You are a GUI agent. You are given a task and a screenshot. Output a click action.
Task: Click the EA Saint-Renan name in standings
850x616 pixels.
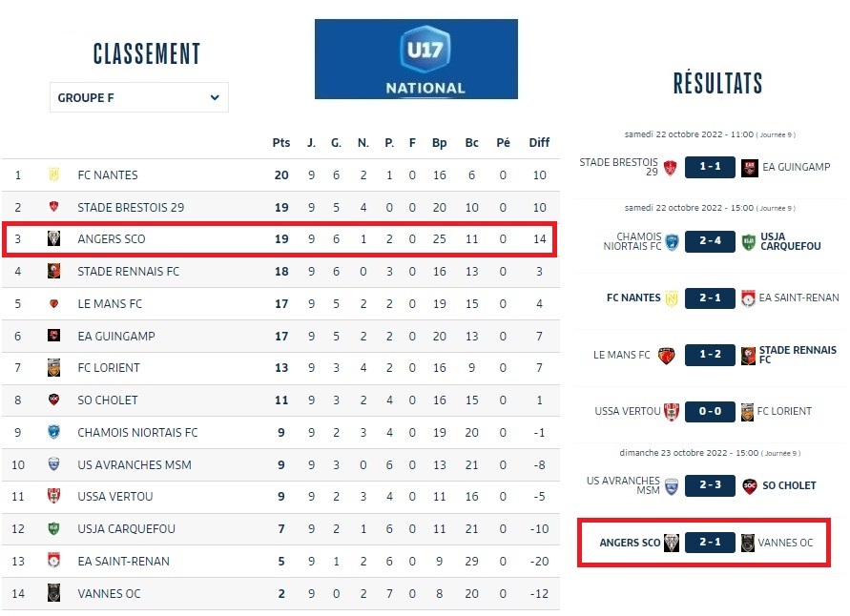(x=123, y=562)
